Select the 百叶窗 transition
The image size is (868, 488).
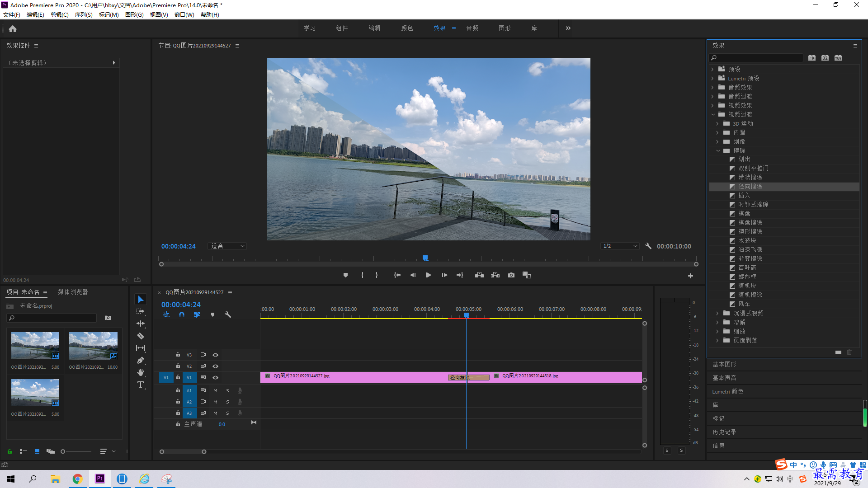tap(747, 267)
